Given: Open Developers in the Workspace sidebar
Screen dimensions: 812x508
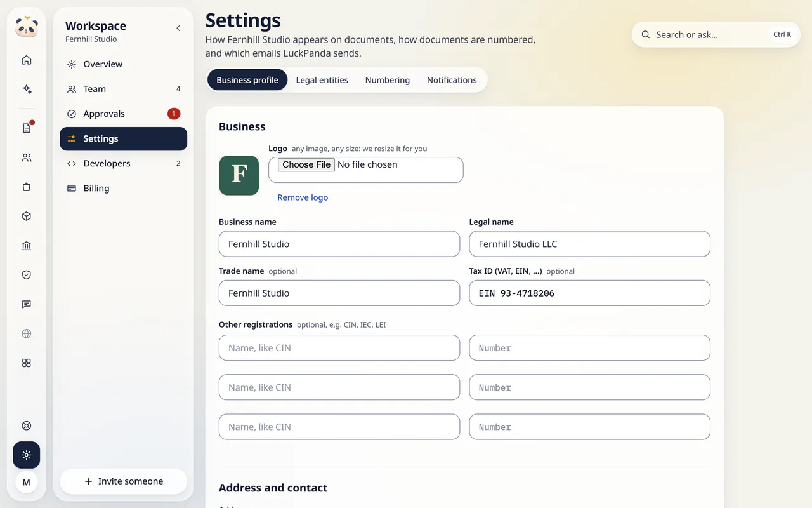Looking at the screenshot, I should pos(124,163).
